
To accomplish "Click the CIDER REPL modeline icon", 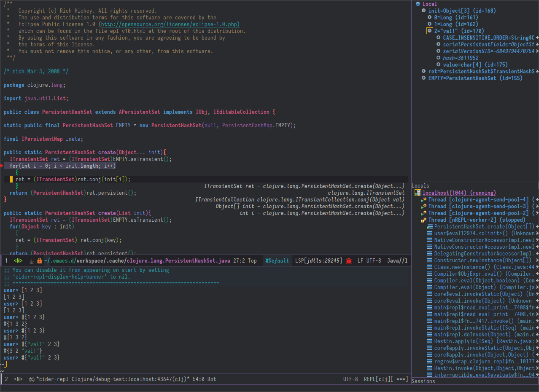I will pyautogui.click(x=32, y=379).
